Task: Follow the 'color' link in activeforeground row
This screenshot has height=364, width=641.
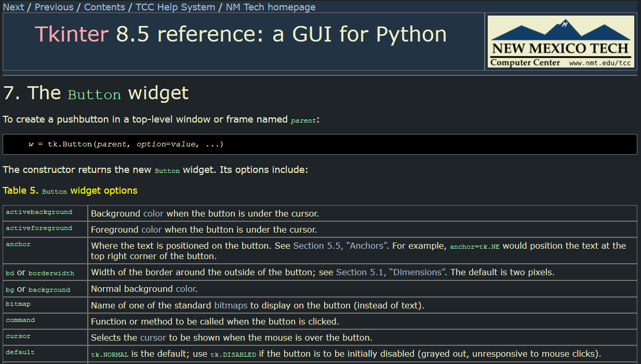Action: click(x=152, y=230)
